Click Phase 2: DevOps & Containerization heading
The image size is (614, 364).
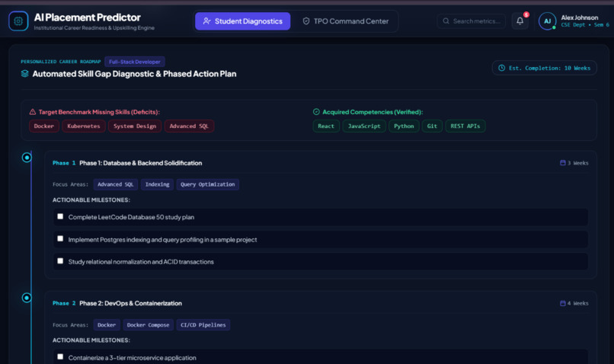tap(130, 303)
